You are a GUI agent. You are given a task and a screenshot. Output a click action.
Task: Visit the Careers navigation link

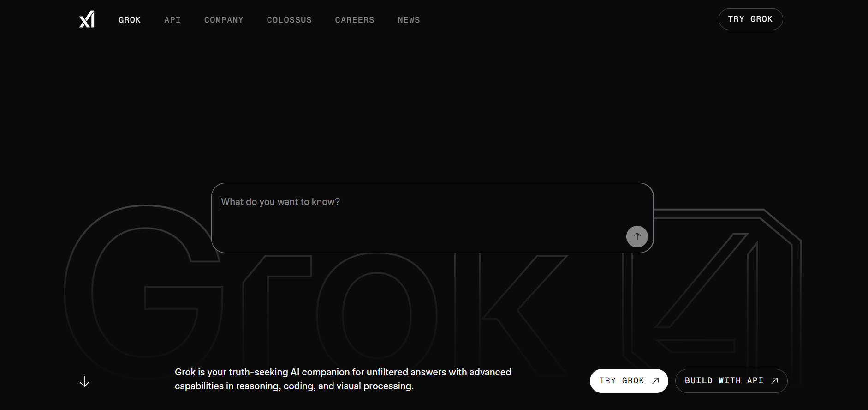click(355, 20)
